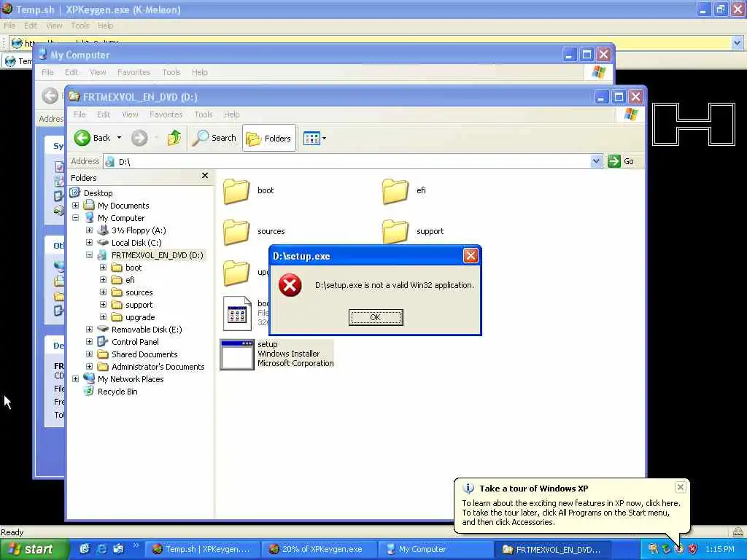Click the green Back arrow in the D: window

82,138
